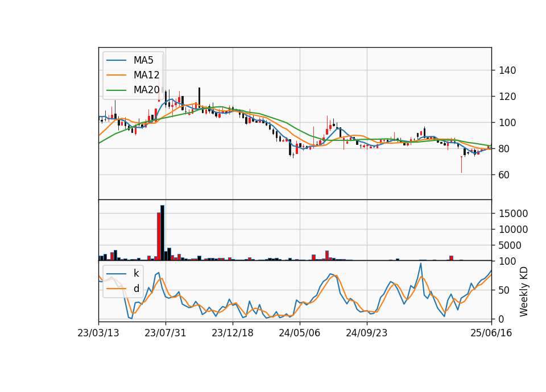The image size is (546, 392).
Task: Select the d legend label
Action: (136, 289)
